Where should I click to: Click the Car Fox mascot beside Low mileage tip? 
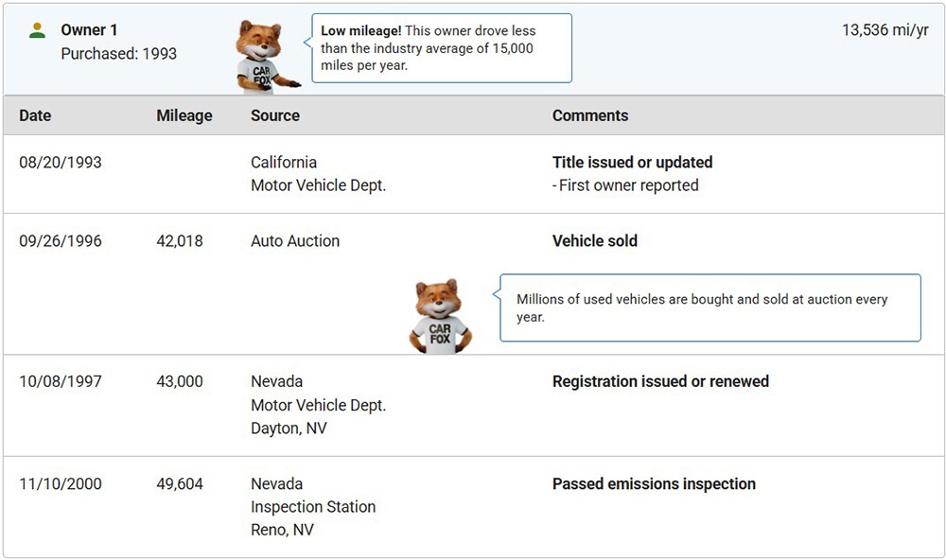coord(261,57)
